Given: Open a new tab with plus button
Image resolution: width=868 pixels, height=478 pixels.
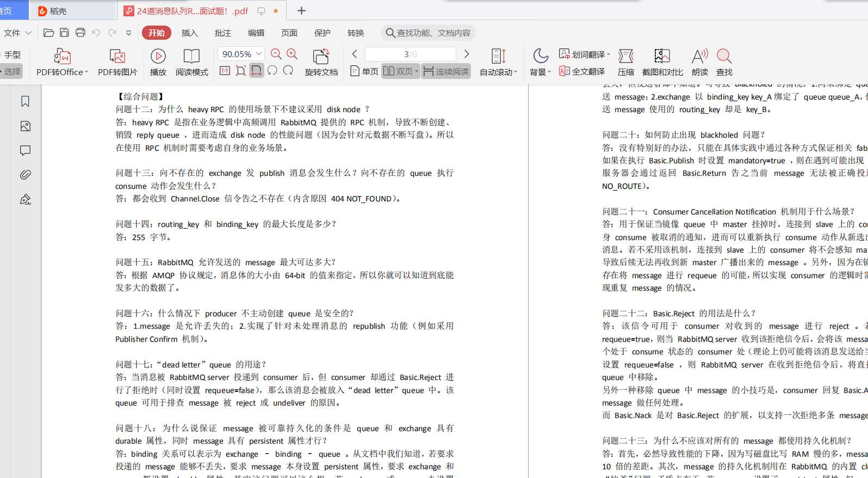Looking at the screenshot, I should 302,10.
